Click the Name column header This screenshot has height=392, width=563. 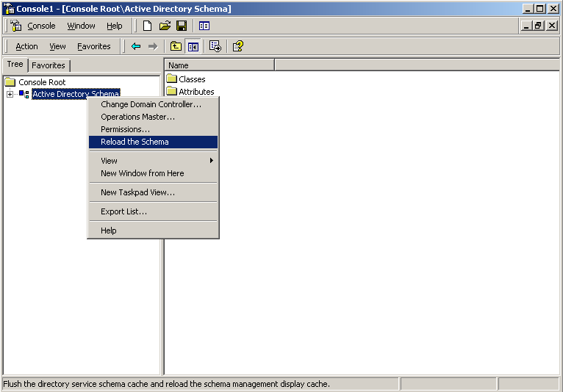tap(219, 65)
